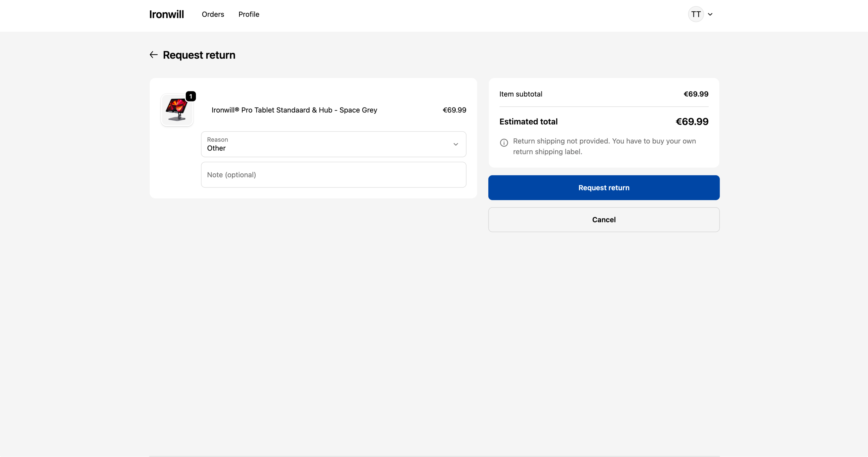
Task: Click the Return shipping not provided notice
Action: (604, 146)
